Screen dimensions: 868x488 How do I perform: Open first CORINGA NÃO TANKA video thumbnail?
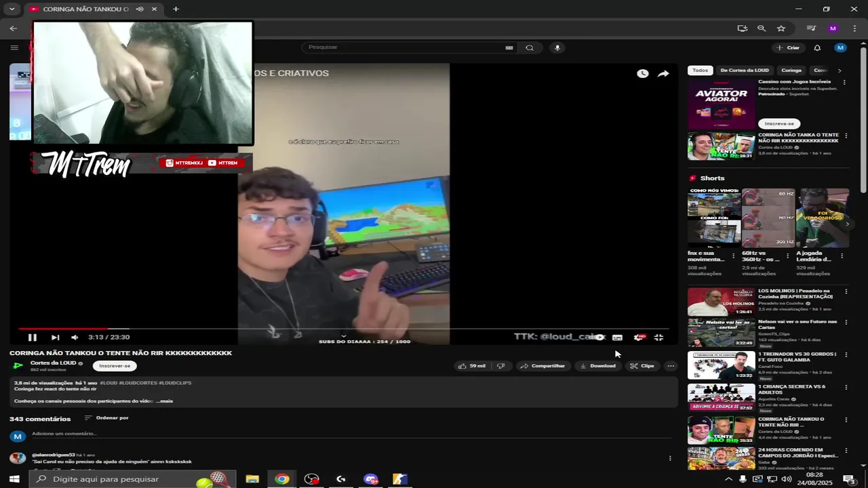click(721, 146)
